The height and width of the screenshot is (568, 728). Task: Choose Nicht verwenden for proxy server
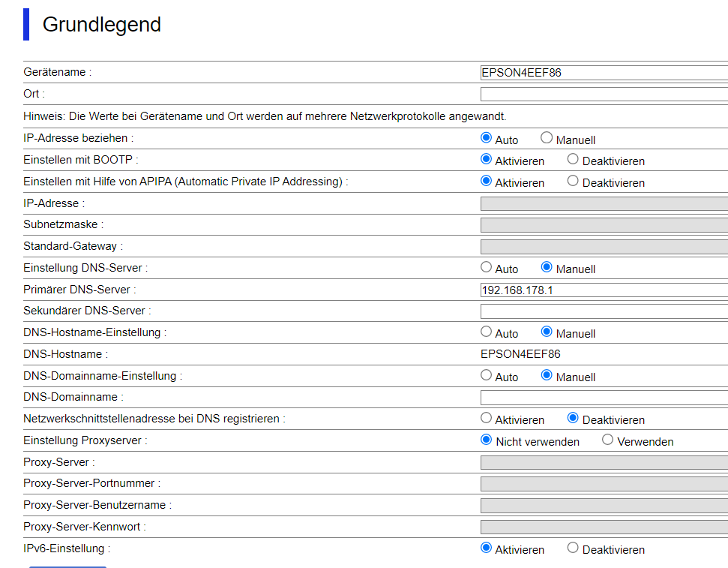(486, 440)
